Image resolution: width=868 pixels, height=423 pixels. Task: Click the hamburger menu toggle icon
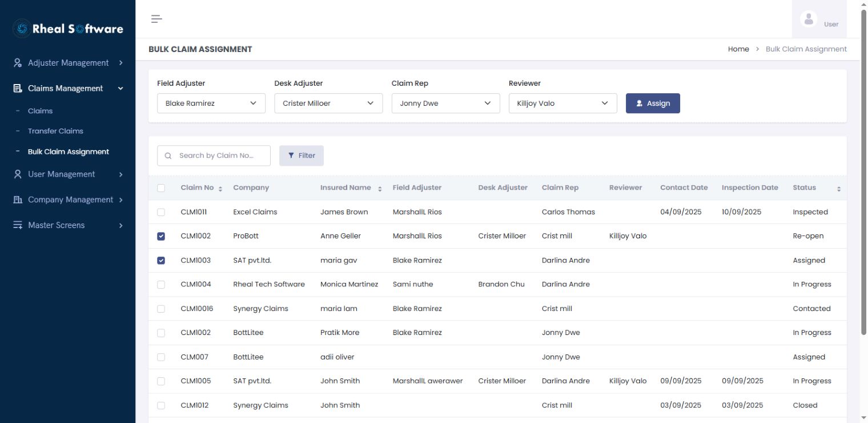(156, 19)
